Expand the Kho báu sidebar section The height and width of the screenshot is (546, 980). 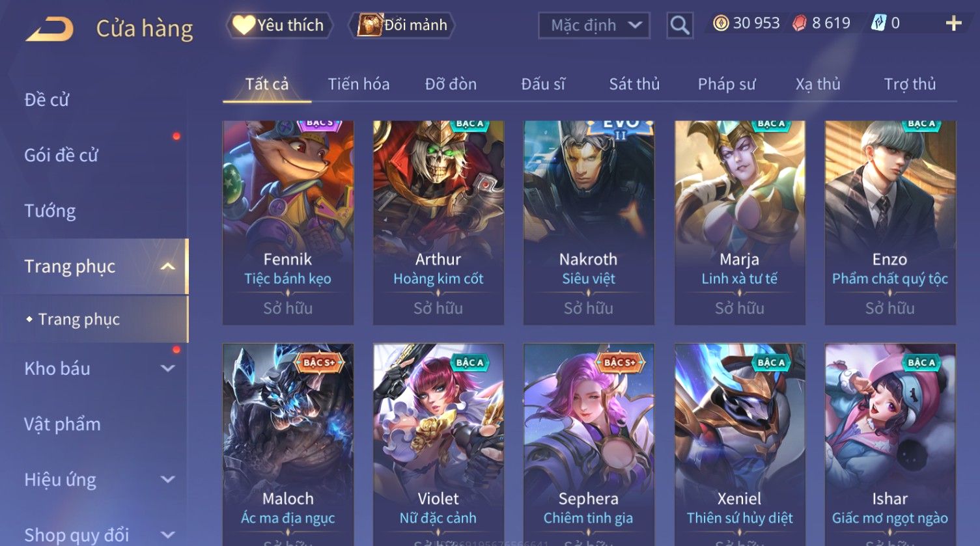[x=167, y=368]
